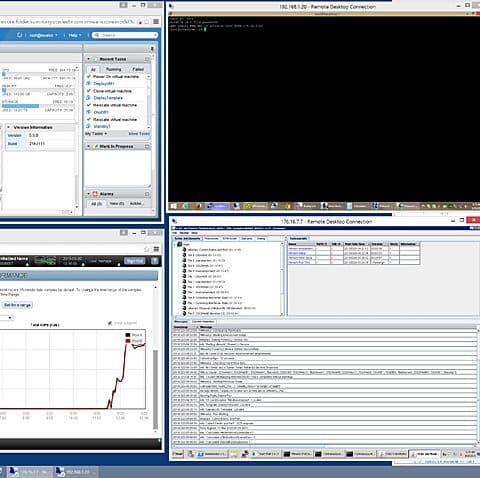
Task: Click the black legend color swatch
Action: (128, 335)
